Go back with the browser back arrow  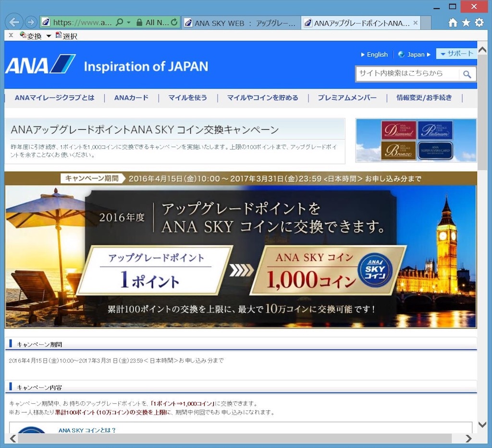(14, 22)
